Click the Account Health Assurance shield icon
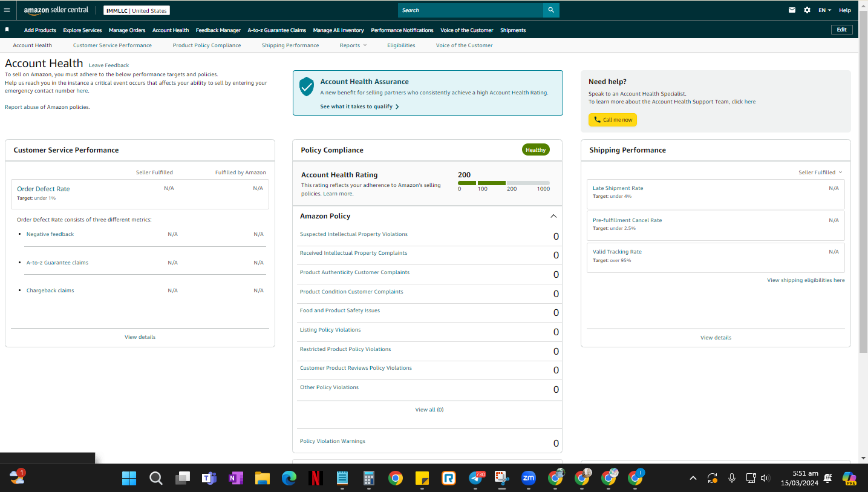Image resolution: width=868 pixels, height=492 pixels. [307, 87]
